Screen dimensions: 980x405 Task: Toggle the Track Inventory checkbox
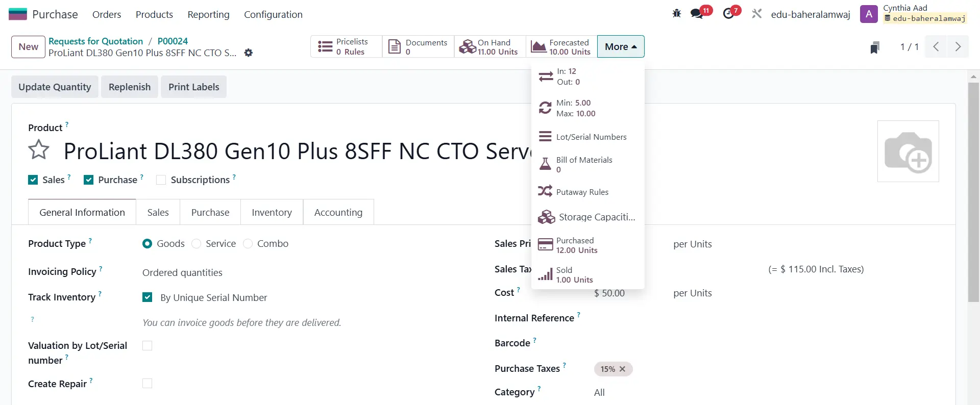click(x=148, y=297)
